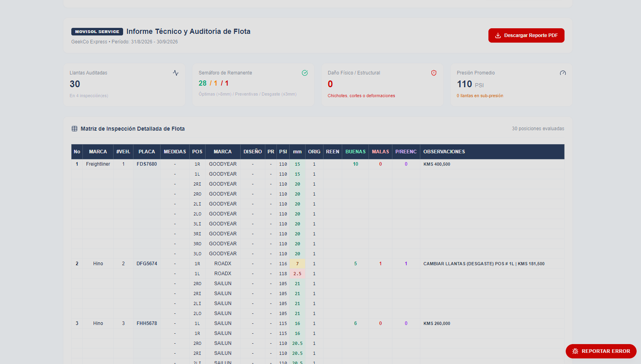Click the download icon in Descargar button
The width and height of the screenshot is (641, 364).
click(x=498, y=35)
